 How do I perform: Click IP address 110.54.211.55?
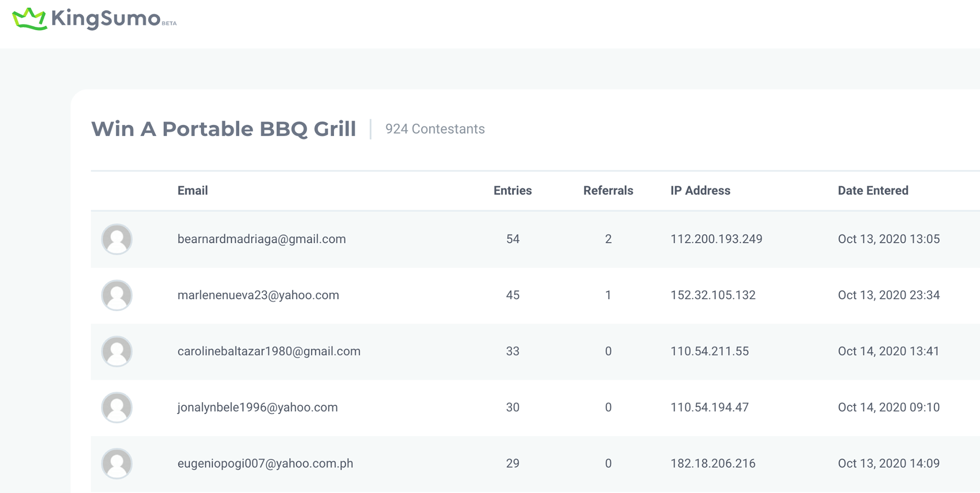710,351
